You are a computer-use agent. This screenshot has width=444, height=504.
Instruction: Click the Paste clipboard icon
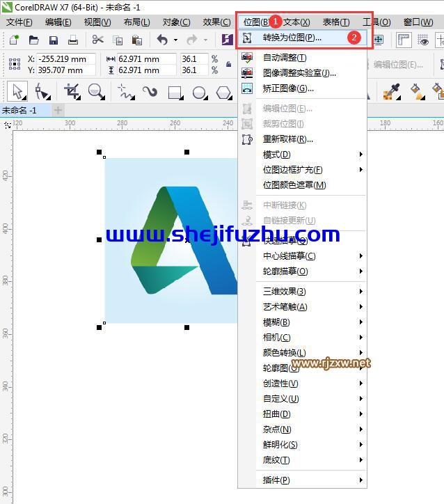tap(137, 40)
